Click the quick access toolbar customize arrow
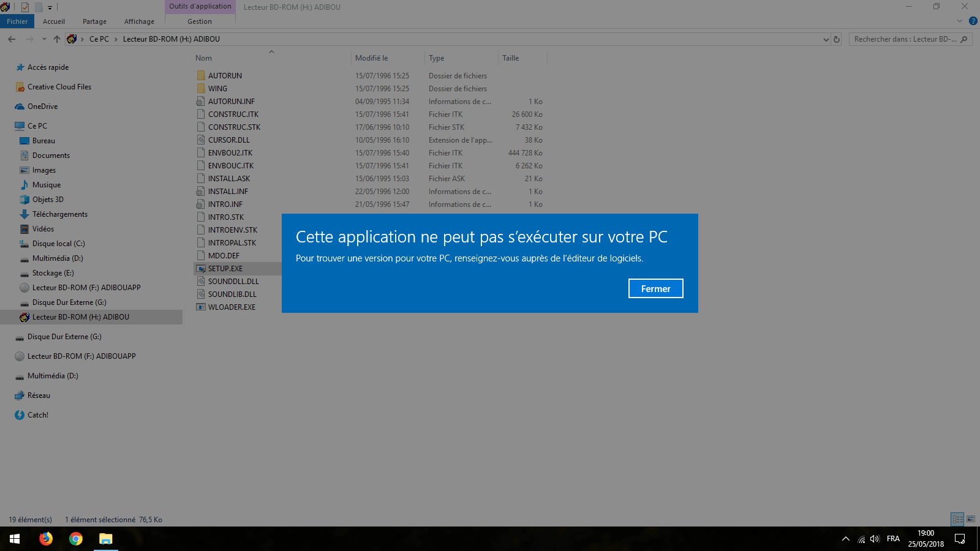The width and height of the screenshot is (980, 551). [50, 7]
